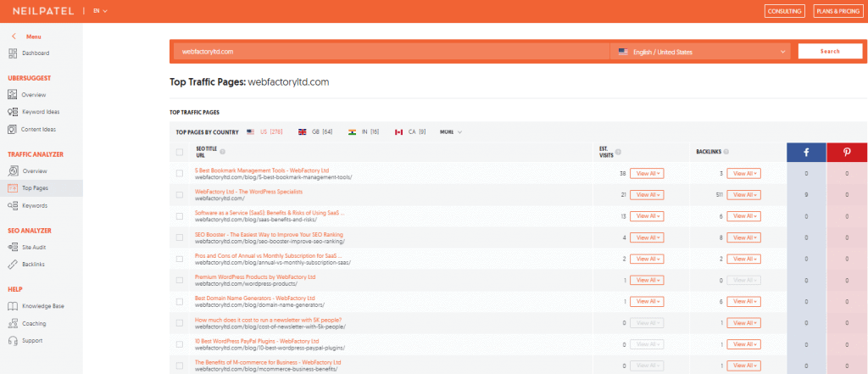
Task: Click the Knowledge Base book icon
Action: tap(13, 306)
